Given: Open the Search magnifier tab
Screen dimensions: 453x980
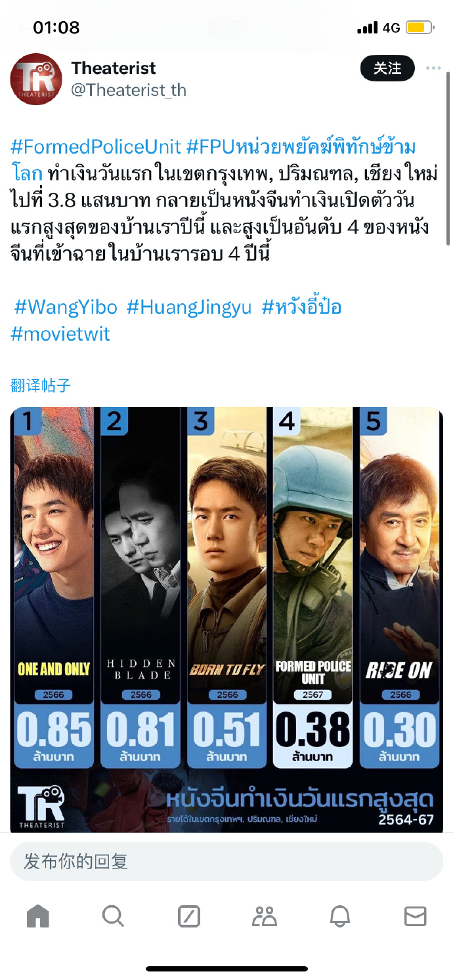Looking at the screenshot, I should point(114,916).
